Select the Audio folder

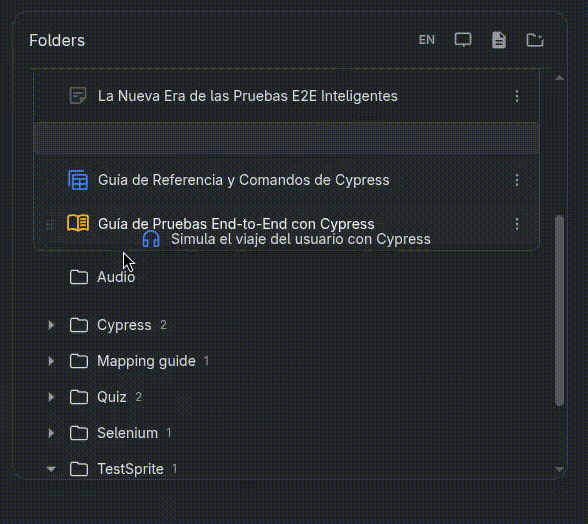coord(116,277)
